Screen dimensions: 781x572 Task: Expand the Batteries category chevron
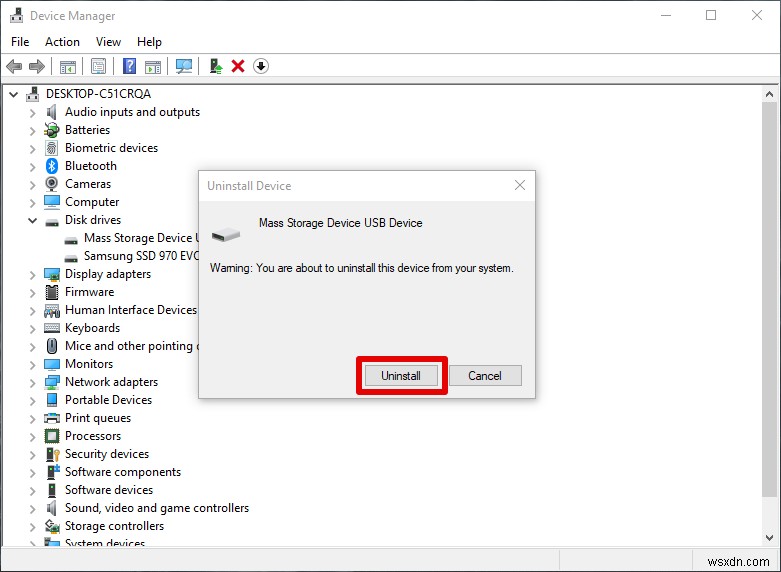[x=32, y=131]
